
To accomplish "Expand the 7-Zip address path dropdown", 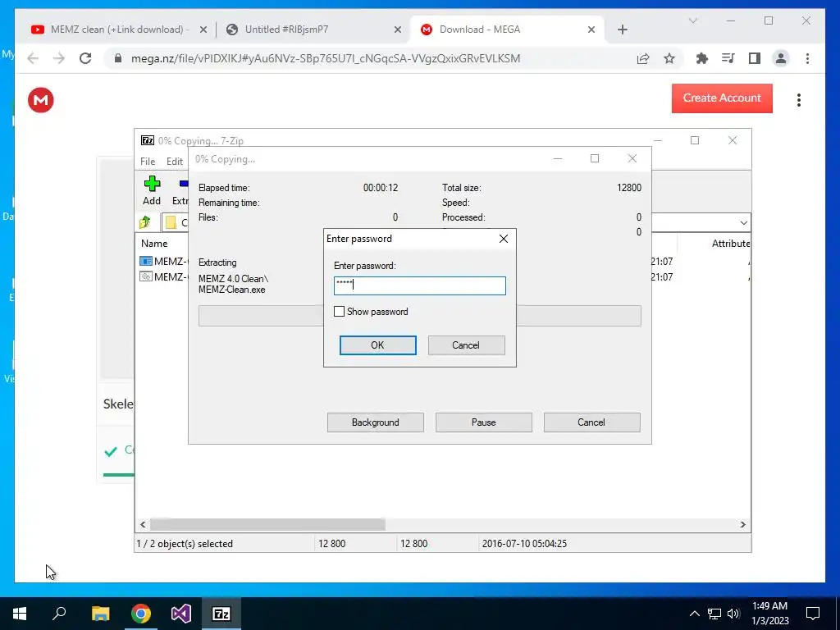I will [x=743, y=222].
